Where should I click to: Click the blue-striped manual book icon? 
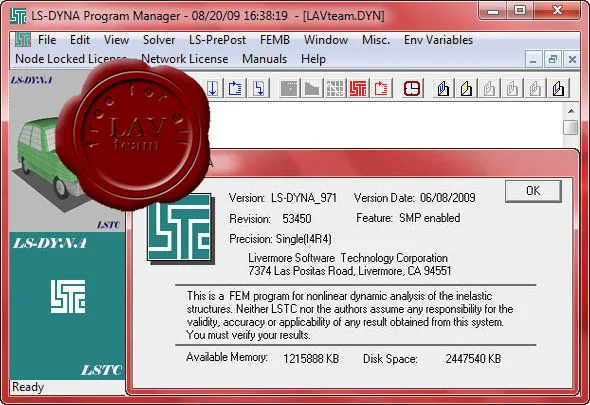(443, 88)
